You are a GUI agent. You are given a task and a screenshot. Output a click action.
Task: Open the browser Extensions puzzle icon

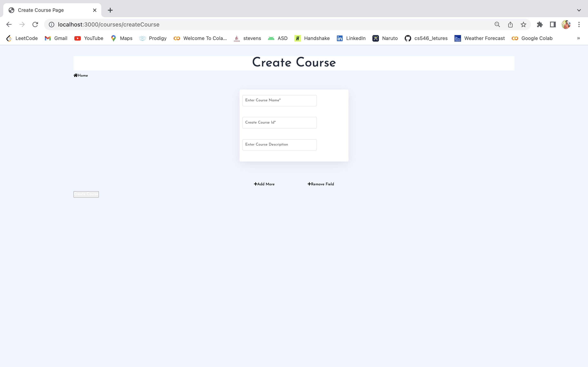[x=540, y=24]
